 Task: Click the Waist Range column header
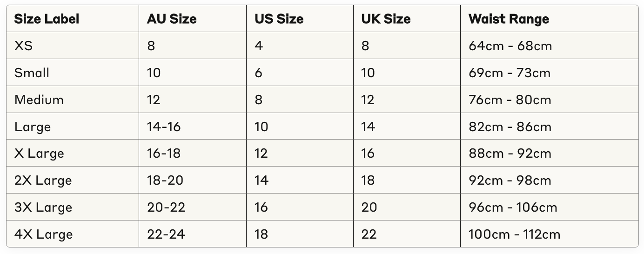coord(509,19)
